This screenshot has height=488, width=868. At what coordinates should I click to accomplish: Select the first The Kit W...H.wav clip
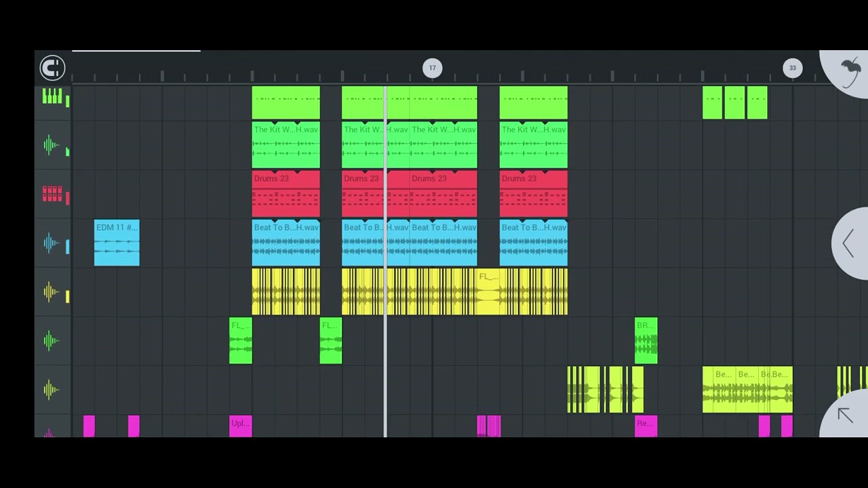tap(285, 145)
